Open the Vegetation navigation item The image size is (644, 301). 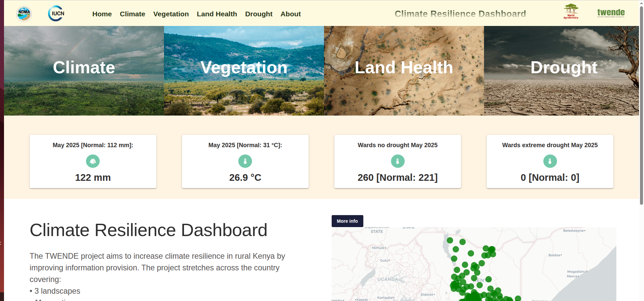click(x=171, y=14)
